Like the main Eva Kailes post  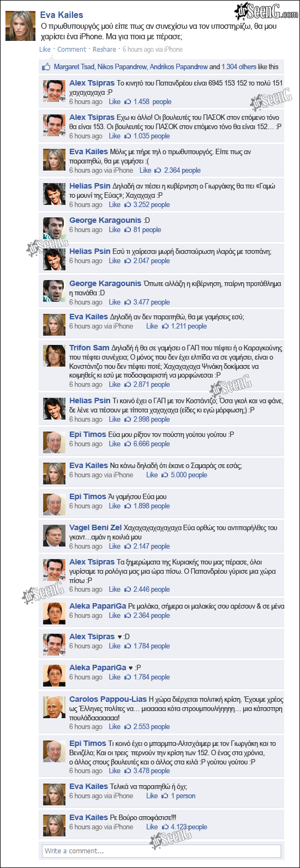tap(45, 50)
